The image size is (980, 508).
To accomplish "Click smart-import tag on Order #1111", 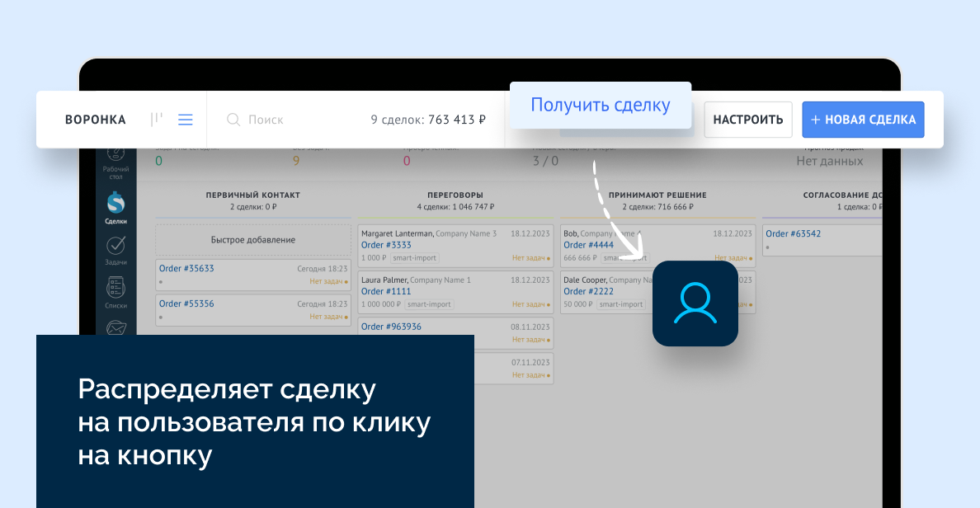I will point(429,304).
